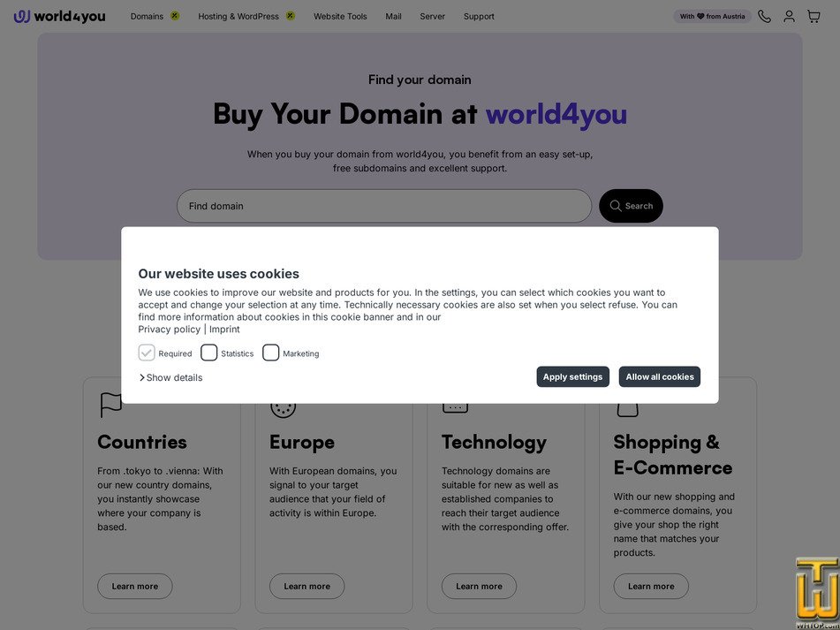Viewport: 840px width, 630px height.
Task: Click the phone icon in the header
Action: 764,16
